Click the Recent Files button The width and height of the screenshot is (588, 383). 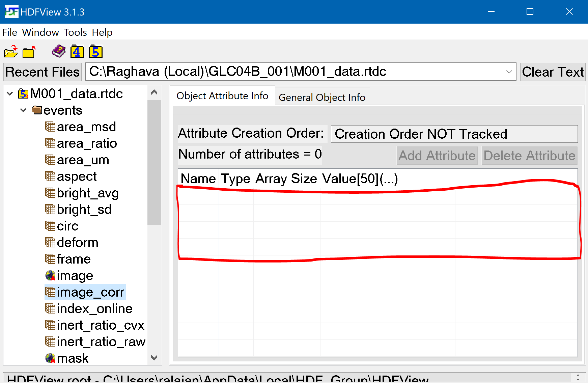point(42,72)
